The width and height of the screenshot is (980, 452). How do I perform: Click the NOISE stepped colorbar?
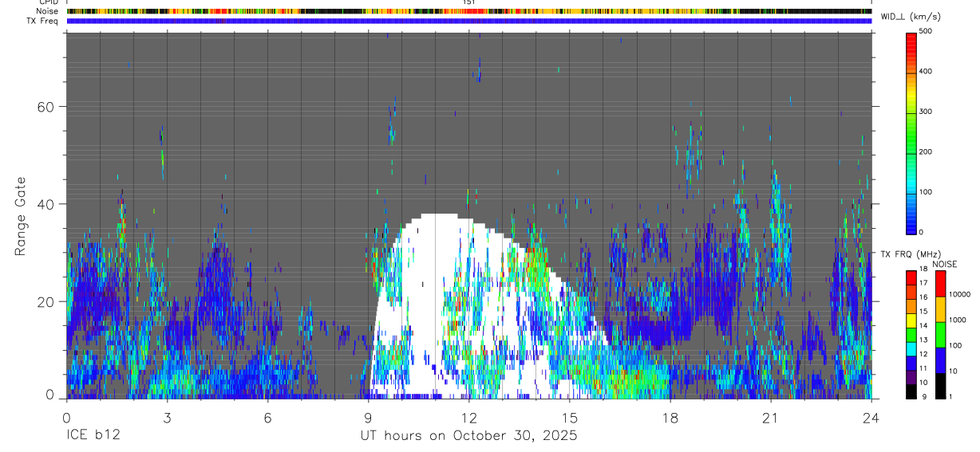point(939,334)
